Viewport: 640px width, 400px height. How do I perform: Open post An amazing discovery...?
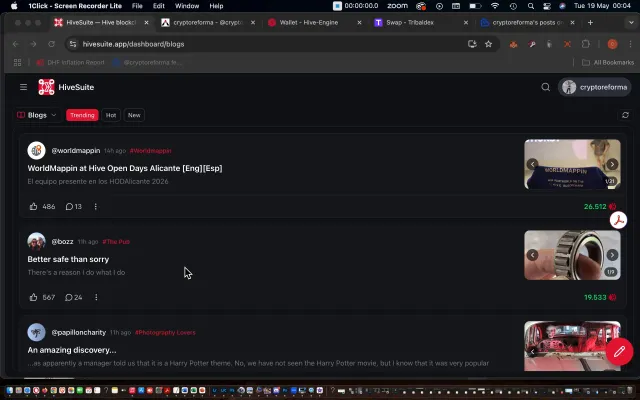(72, 350)
